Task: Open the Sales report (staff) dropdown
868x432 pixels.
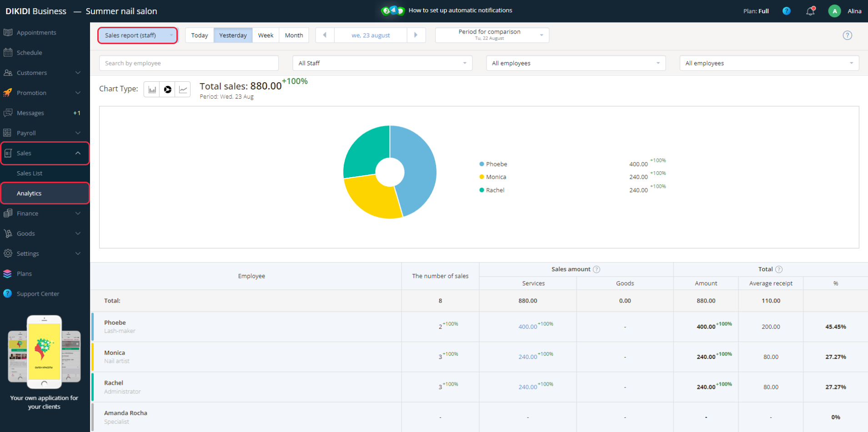Action: point(138,35)
